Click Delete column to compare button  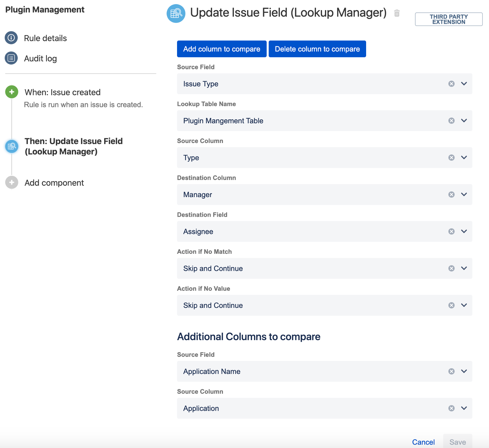coord(317,49)
